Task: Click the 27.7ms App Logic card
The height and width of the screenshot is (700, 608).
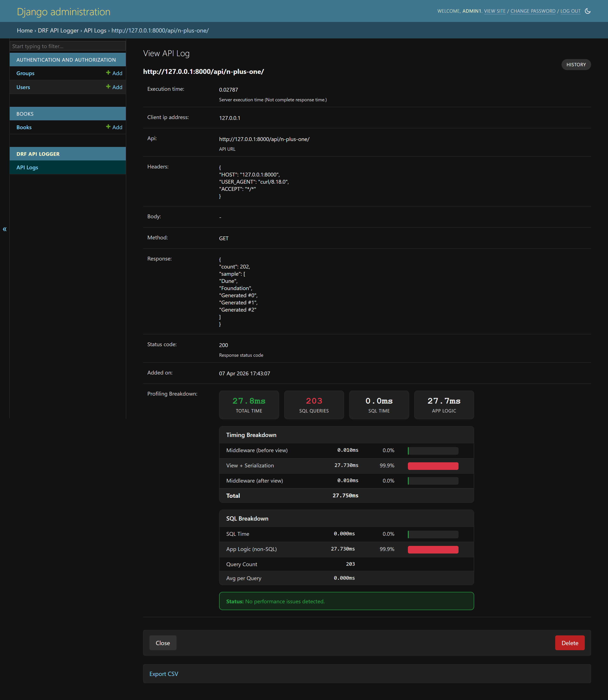Action: [444, 405]
